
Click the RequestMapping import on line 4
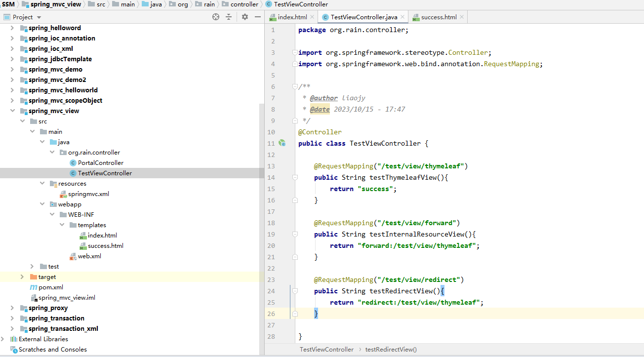coord(513,64)
